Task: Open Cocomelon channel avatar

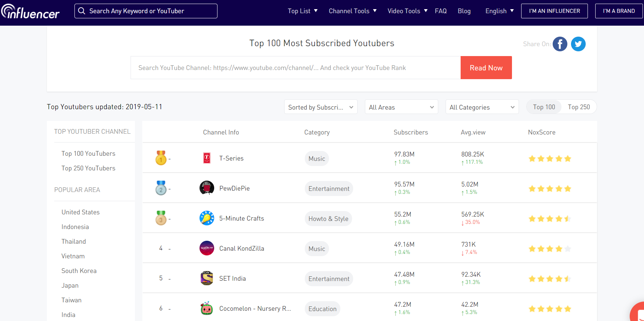Action: pos(207,308)
